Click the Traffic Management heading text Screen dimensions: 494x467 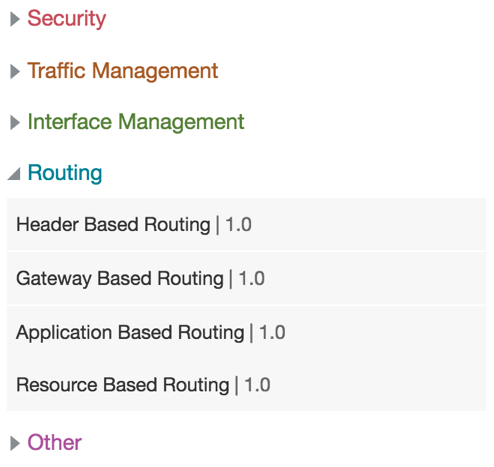(123, 71)
